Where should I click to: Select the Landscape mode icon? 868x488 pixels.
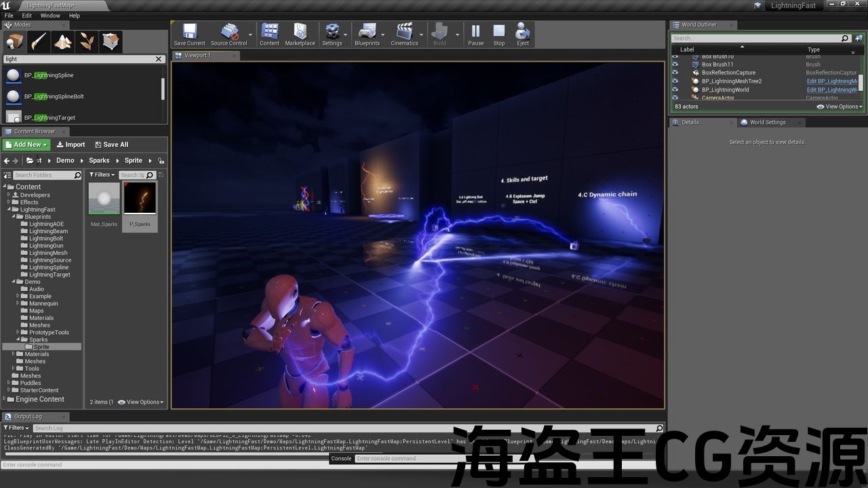point(63,42)
